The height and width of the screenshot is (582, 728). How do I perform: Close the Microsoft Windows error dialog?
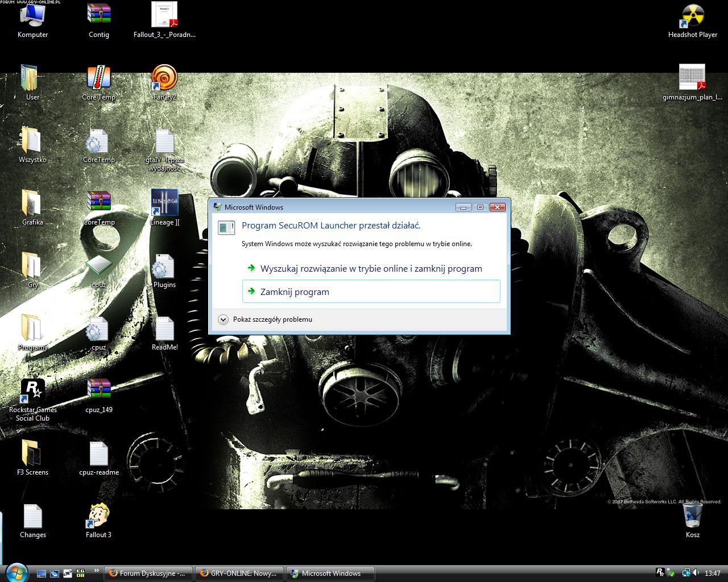[x=497, y=207]
